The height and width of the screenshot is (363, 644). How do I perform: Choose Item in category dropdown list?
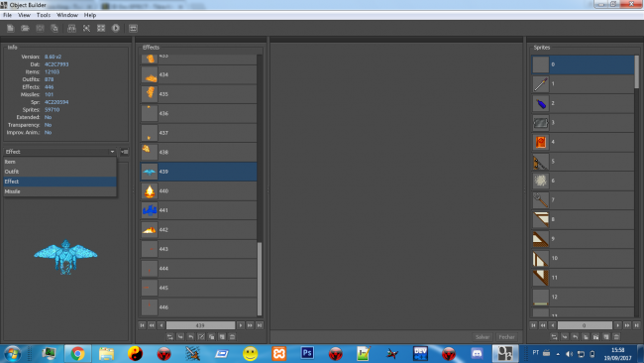click(x=60, y=162)
